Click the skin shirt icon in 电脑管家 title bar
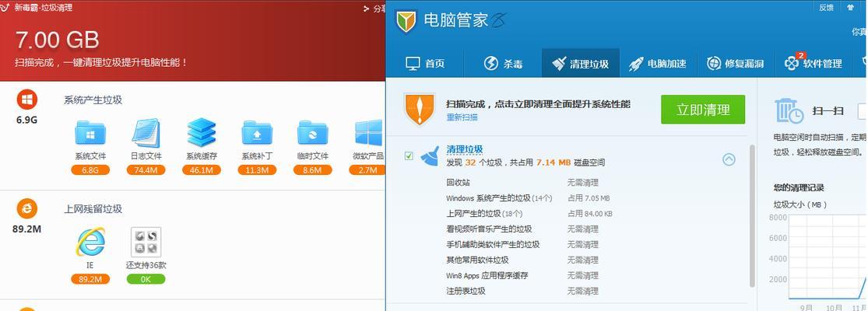The image size is (868, 311). [850, 7]
